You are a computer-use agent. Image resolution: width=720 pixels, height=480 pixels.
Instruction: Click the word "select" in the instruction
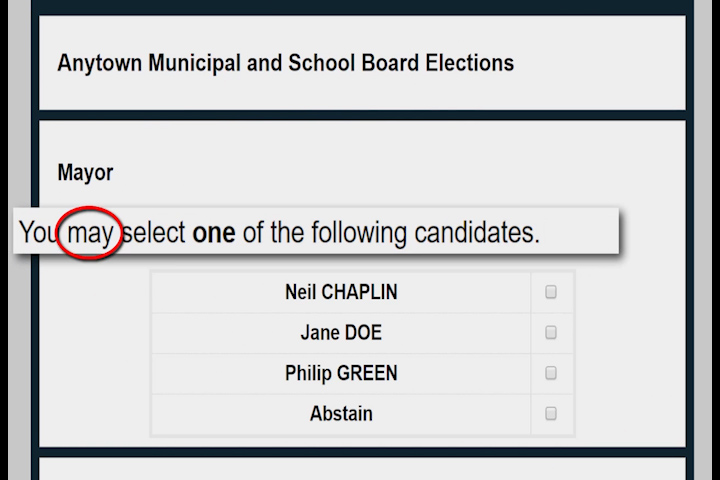(155, 234)
